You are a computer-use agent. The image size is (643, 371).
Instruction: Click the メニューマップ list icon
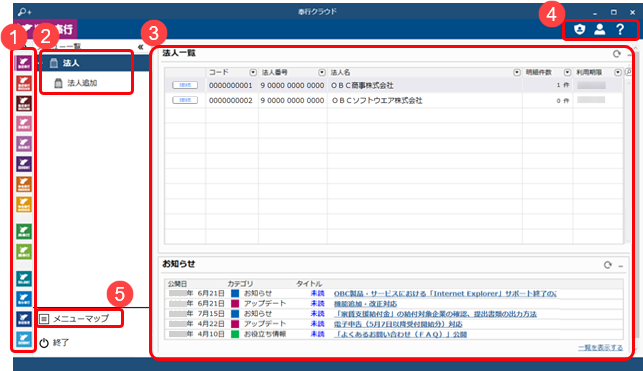44,319
